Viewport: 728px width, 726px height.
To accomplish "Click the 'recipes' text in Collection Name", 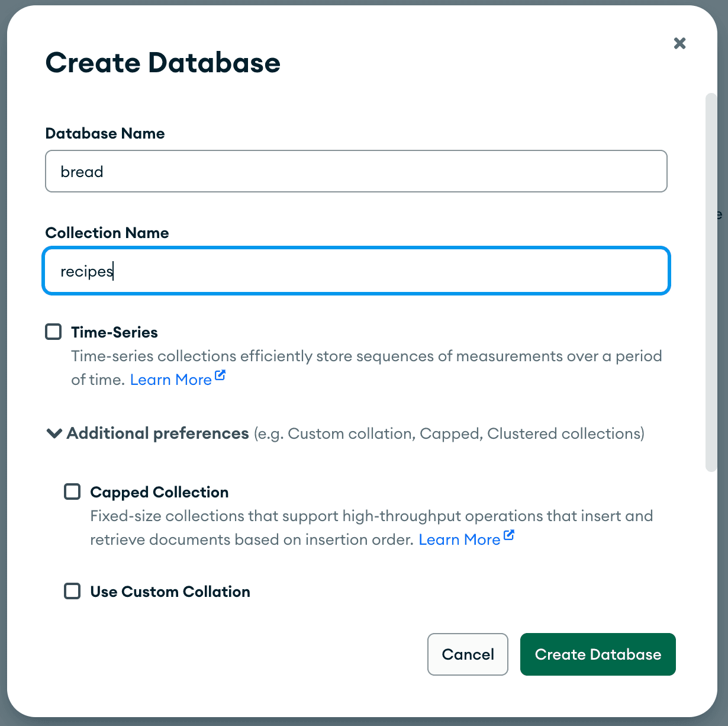I will pos(86,271).
